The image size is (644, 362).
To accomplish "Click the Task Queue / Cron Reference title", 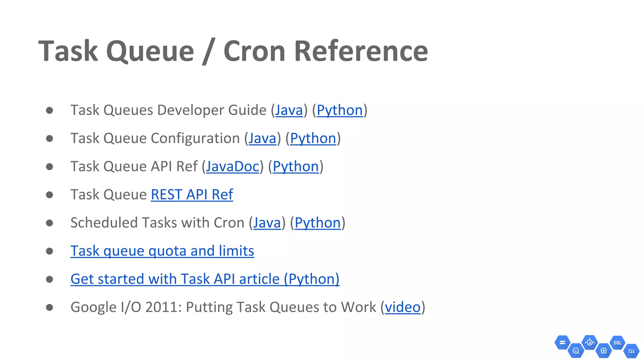I will click(233, 51).
